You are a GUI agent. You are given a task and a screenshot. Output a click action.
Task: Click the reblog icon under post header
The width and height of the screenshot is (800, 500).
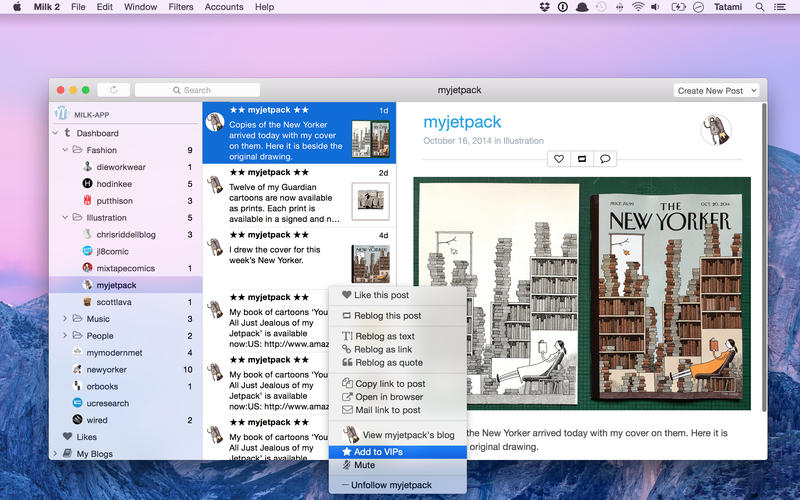(582, 159)
